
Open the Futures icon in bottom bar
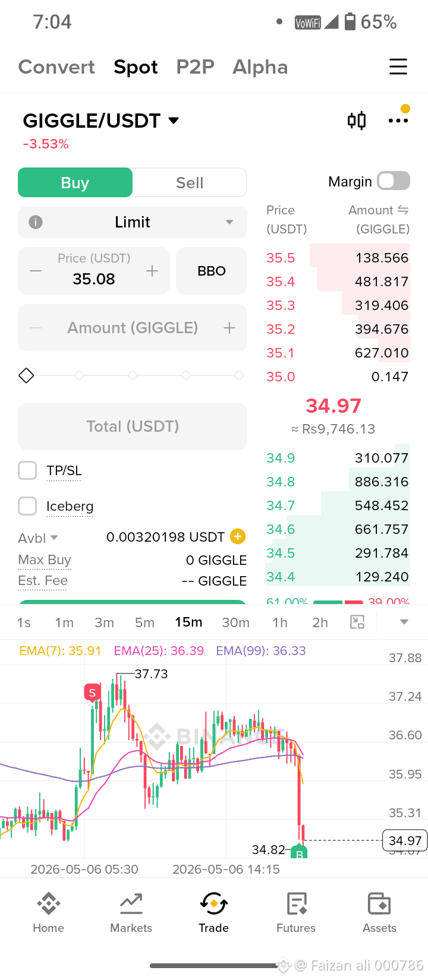point(296,904)
